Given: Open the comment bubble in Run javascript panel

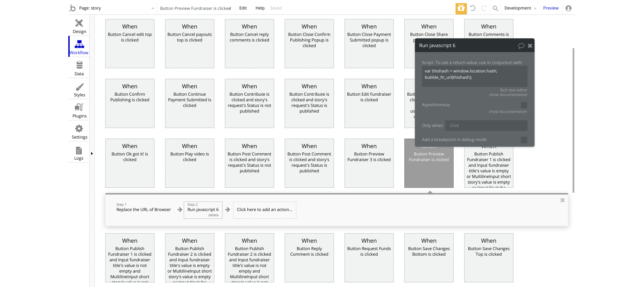Looking at the screenshot, I should (x=521, y=46).
